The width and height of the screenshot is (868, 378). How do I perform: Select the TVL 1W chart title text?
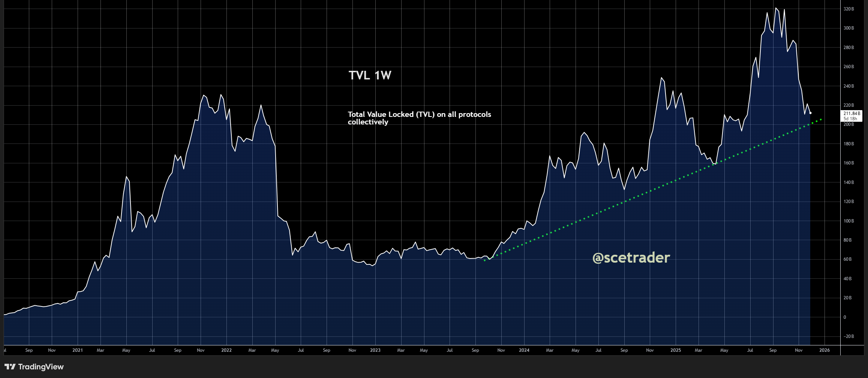369,75
